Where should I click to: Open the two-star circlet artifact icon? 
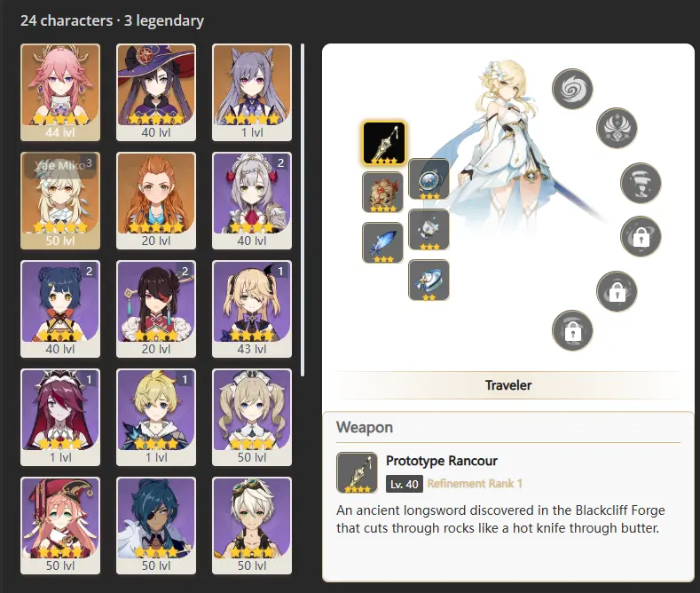point(429,280)
